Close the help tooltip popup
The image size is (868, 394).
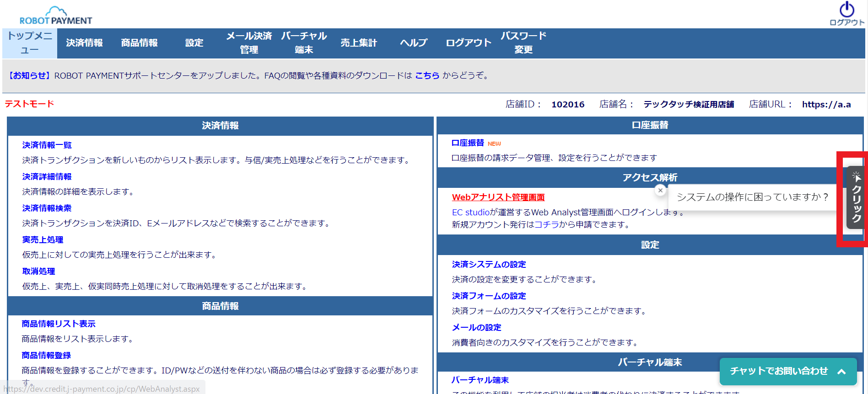click(660, 191)
